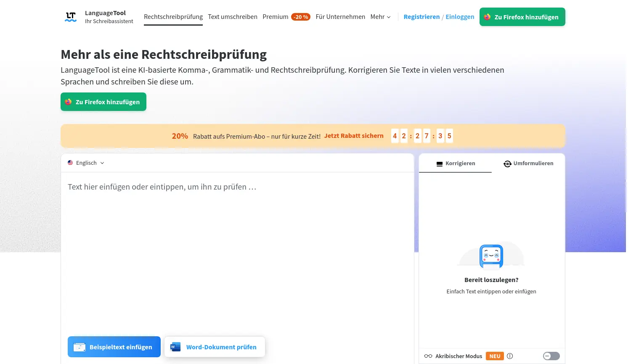Open the Text umschreiben menu item
Viewport: 631px width, 364px height.
click(233, 17)
